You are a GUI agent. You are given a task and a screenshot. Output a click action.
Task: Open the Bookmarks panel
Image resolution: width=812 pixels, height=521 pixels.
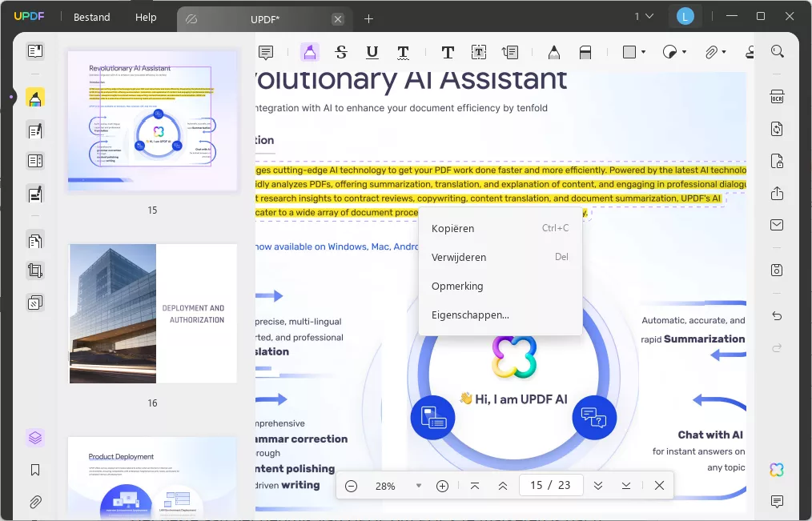coord(35,470)
